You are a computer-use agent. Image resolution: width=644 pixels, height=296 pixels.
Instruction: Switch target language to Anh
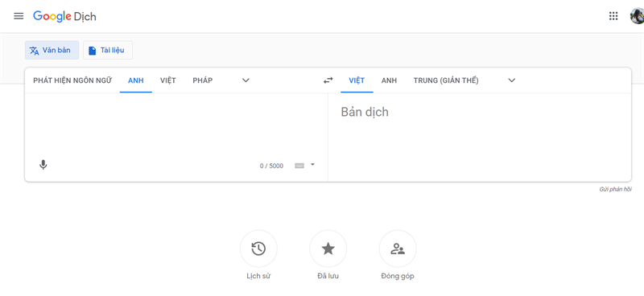[x=389, y=80]
